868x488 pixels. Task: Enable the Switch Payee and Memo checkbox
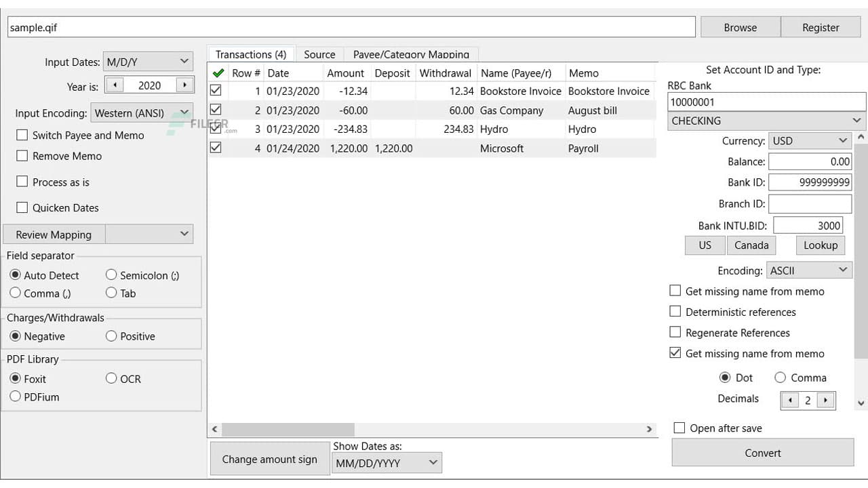(x=23, y=136)
